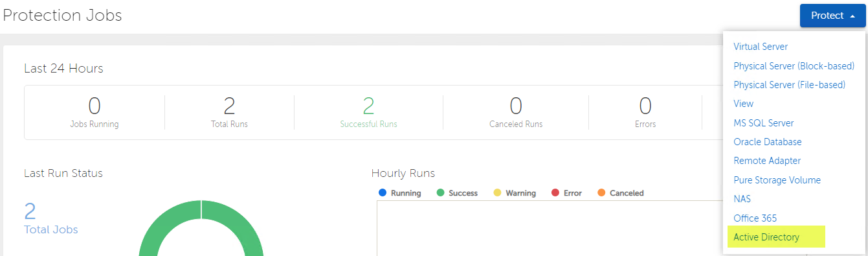Select Virtual Server from Protect menu

tap(760, 47)
